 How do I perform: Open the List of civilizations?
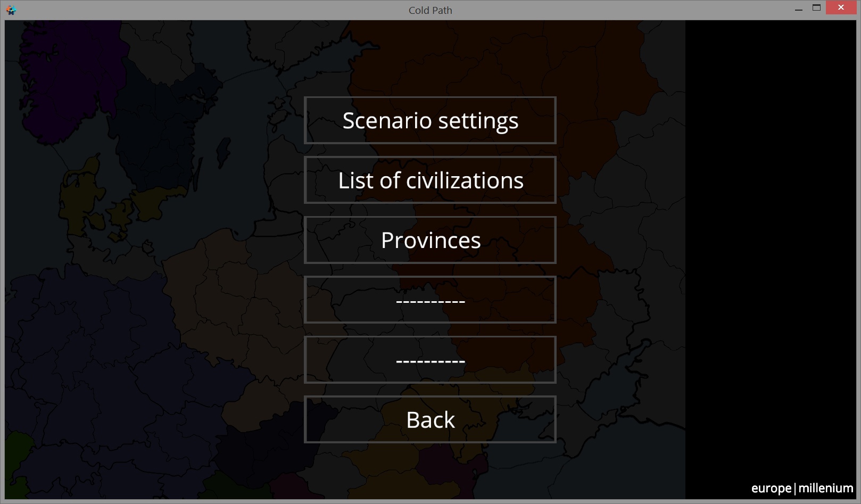click(430, 180)
